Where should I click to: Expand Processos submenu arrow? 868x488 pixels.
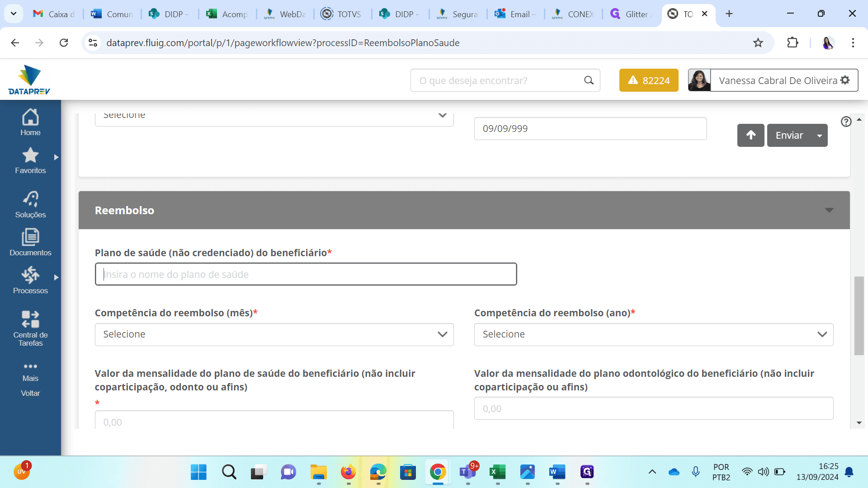point(56,277)
